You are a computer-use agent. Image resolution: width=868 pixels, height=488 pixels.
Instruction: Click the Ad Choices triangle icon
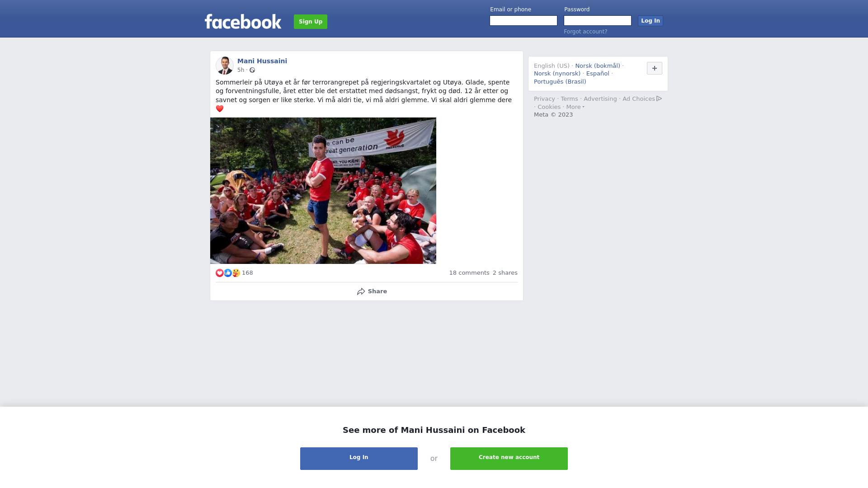[x=659, y=99]
